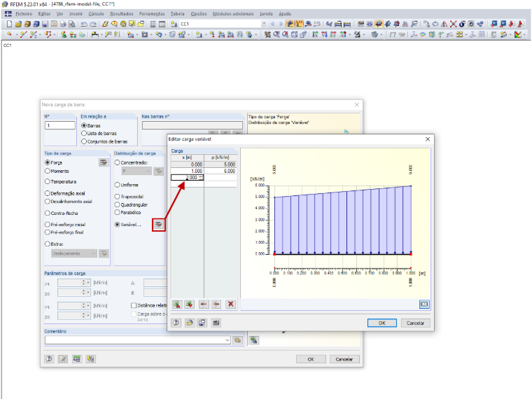Click the Open folder toolbar icon
532x399 pixels.
(18, 24)
